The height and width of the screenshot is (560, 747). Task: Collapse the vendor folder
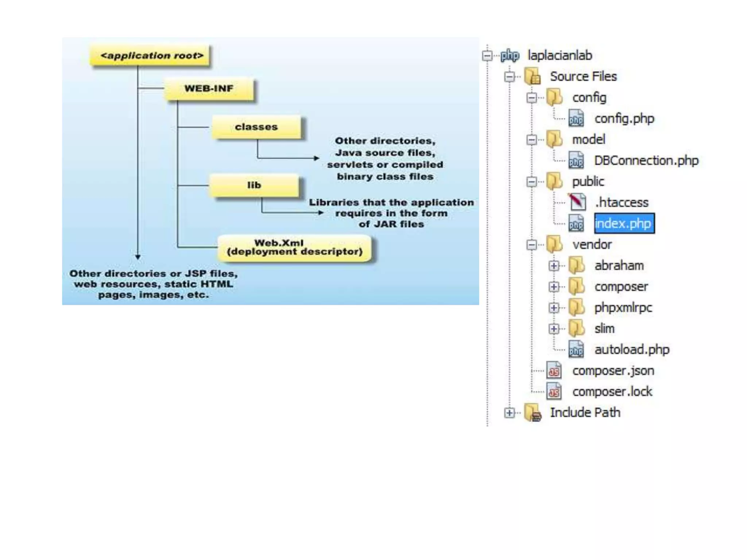532,245
